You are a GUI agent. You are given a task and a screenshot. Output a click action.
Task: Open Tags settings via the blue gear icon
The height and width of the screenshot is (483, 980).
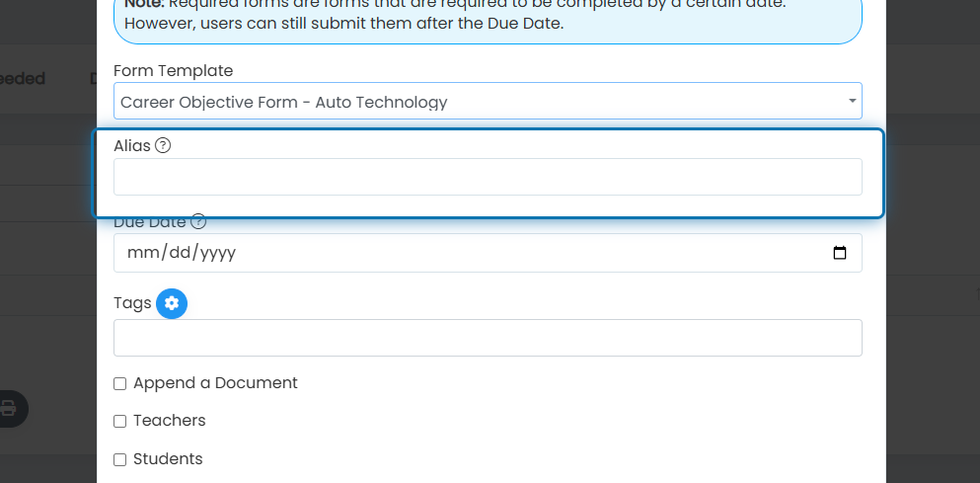pyautogui.click(x=172, y=303)
